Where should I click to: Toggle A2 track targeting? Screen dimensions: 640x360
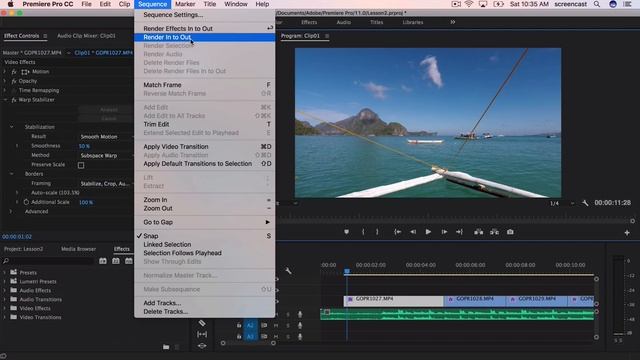[250, 325]
